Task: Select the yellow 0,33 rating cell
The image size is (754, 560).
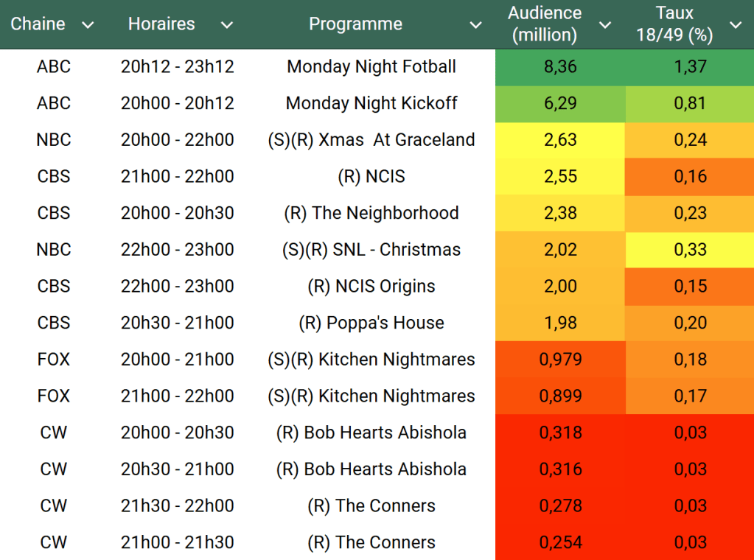Action: pyautogui.click(x=691, y=250)
